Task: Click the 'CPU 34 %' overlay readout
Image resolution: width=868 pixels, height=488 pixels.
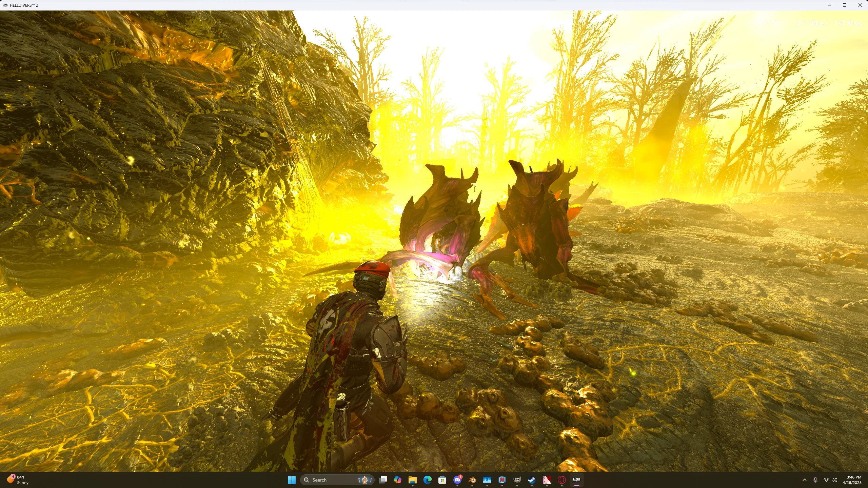Action: click(809, 23)
